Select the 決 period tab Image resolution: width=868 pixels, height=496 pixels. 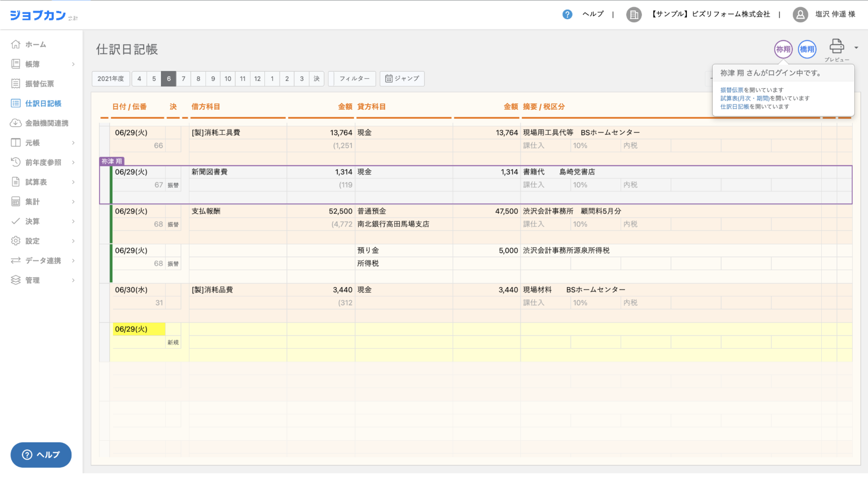tap(316, 79)
